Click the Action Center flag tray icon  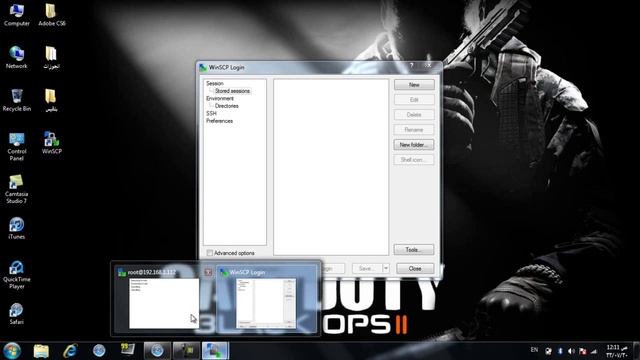click(582, 351)
